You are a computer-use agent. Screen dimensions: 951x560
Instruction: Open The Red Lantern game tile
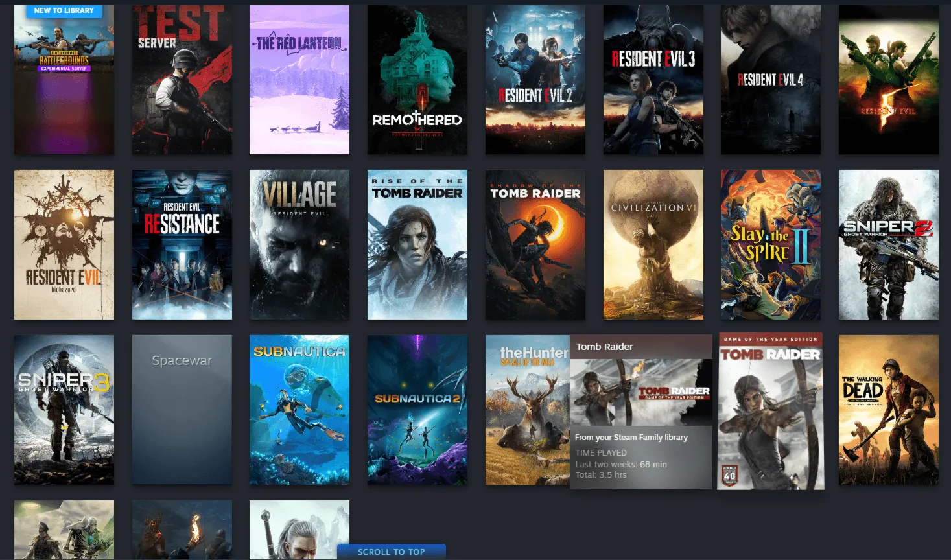(299, 80)
